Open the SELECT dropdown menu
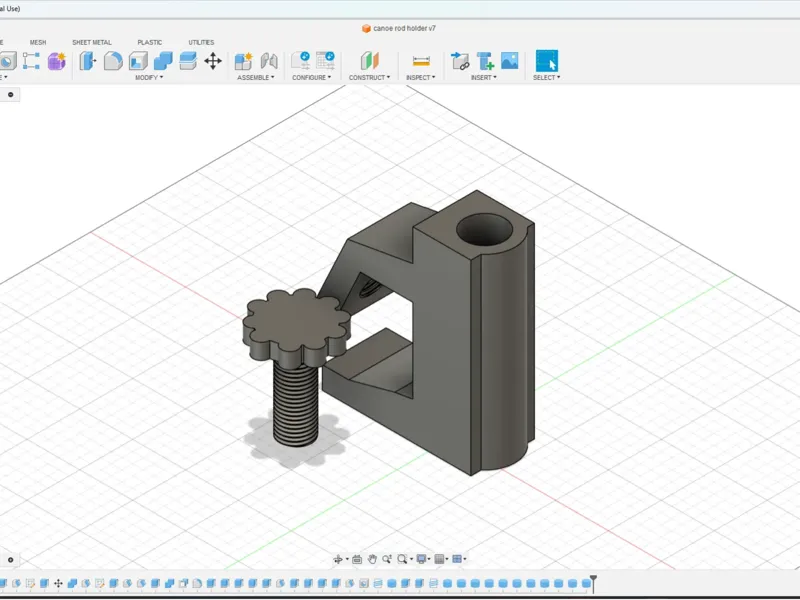The width and height of the screenshot is (800, 600). [547, 78]
